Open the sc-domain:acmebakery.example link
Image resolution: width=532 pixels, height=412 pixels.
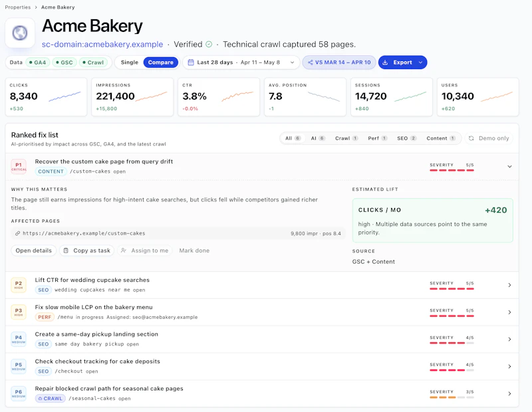pos(102,45)
